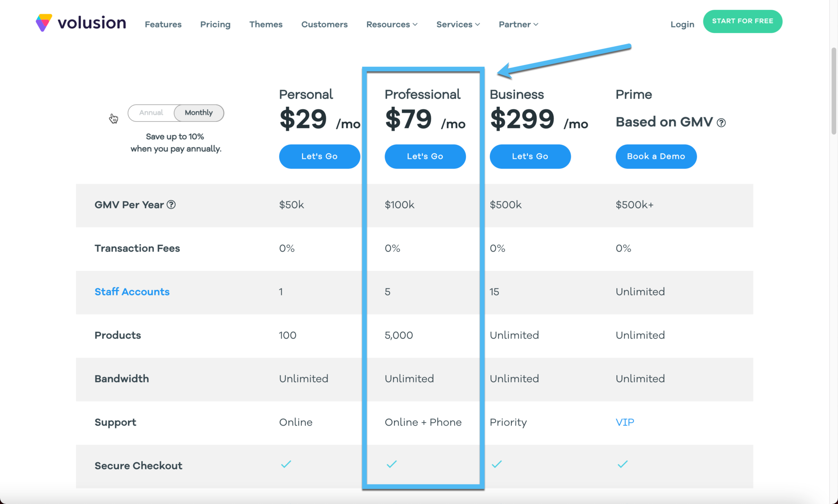This screenshot has height=504, width=838.
Task: Click Start for Free
Action: click(742, 21)
